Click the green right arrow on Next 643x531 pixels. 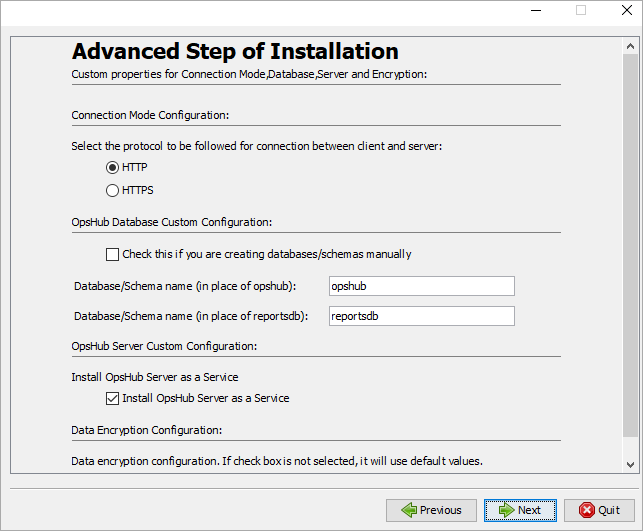tap(506, 510)
